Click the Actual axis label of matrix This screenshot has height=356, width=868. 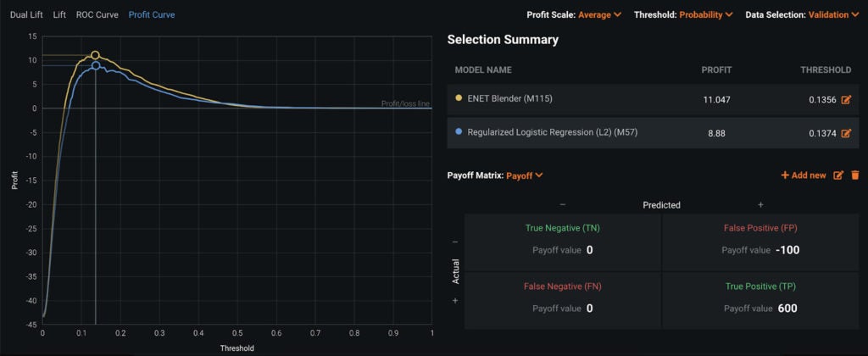(456, 271)
